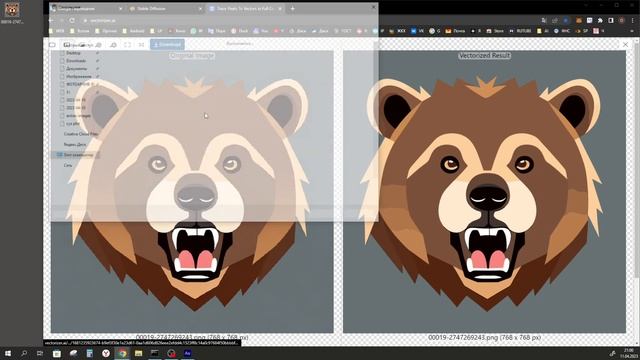Click the original bear image preview

point(192,192)
